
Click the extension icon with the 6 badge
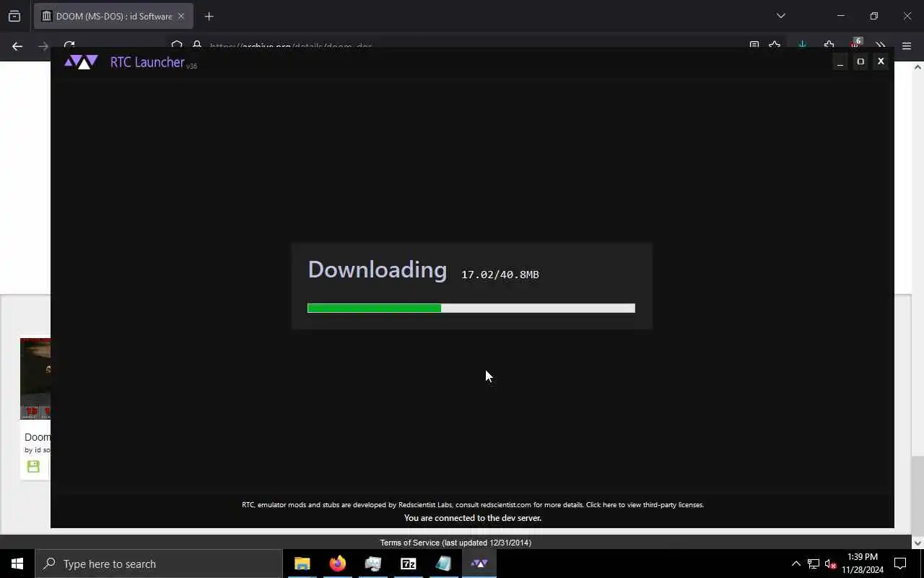[855, 44]
